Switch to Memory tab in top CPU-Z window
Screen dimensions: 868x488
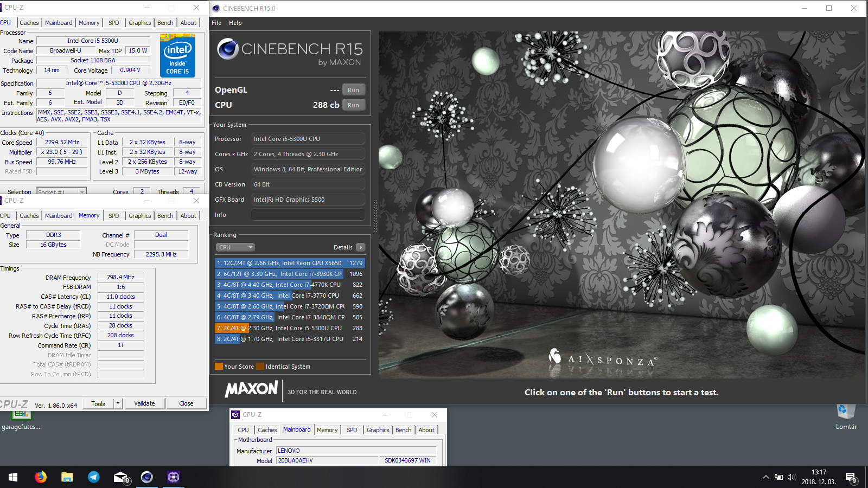[89, 23]
